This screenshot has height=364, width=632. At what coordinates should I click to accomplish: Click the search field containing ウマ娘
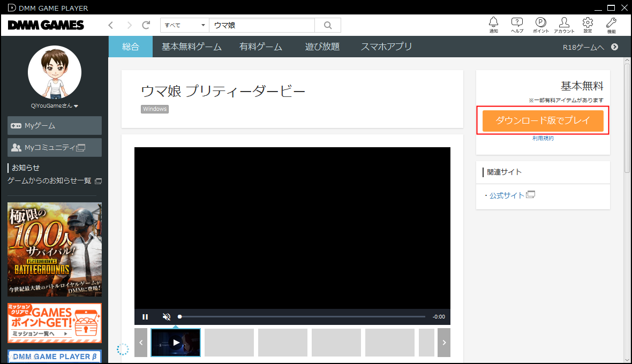[261, 25]
